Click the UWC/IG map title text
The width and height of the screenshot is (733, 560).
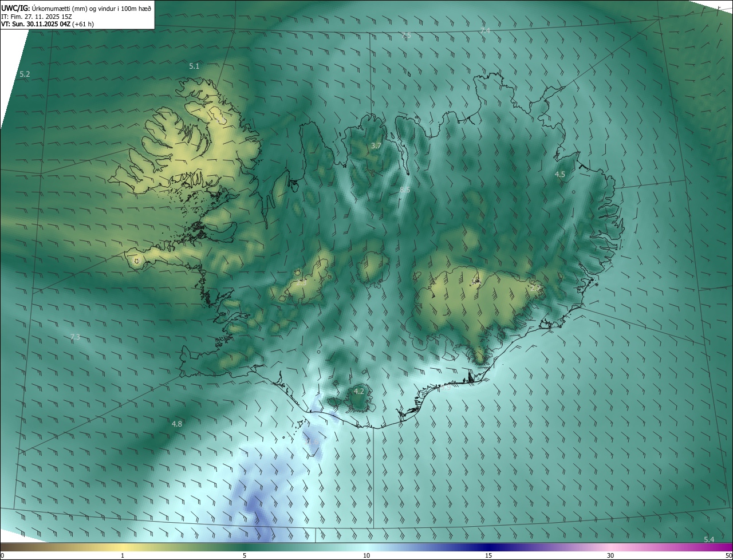tap(76, 7)
